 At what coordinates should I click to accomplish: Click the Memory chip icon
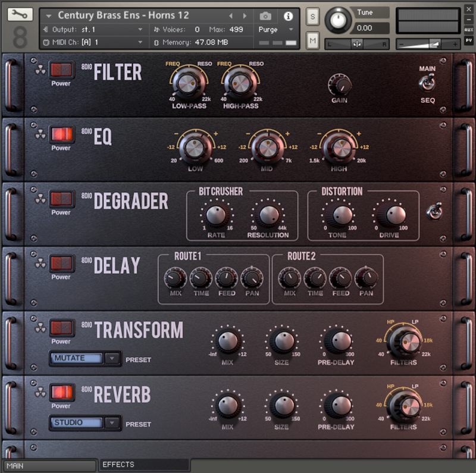(156, 42)
